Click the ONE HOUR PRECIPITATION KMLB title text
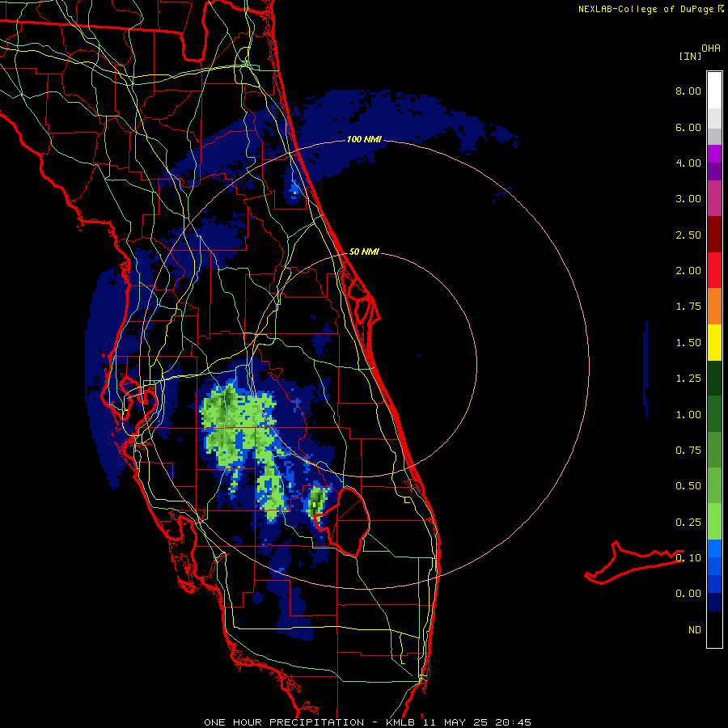 point(367,722)
